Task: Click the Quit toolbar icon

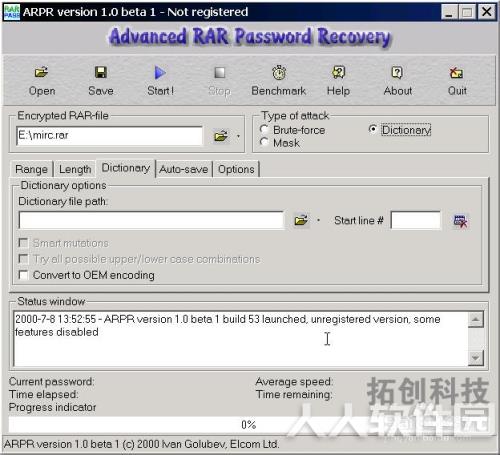Action: (x=456, y=72)
